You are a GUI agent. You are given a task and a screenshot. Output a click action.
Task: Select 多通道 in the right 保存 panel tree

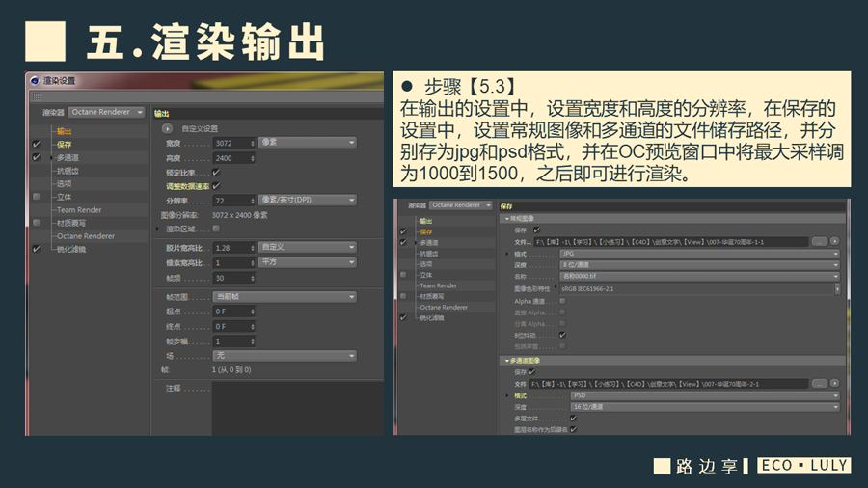pos(429,243)
